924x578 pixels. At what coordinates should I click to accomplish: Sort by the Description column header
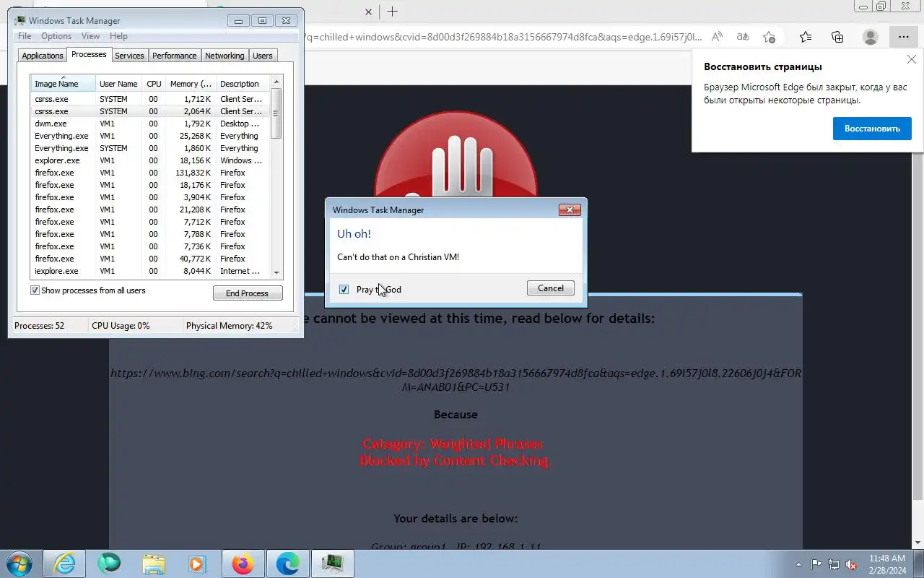click(x=243, y=84)
